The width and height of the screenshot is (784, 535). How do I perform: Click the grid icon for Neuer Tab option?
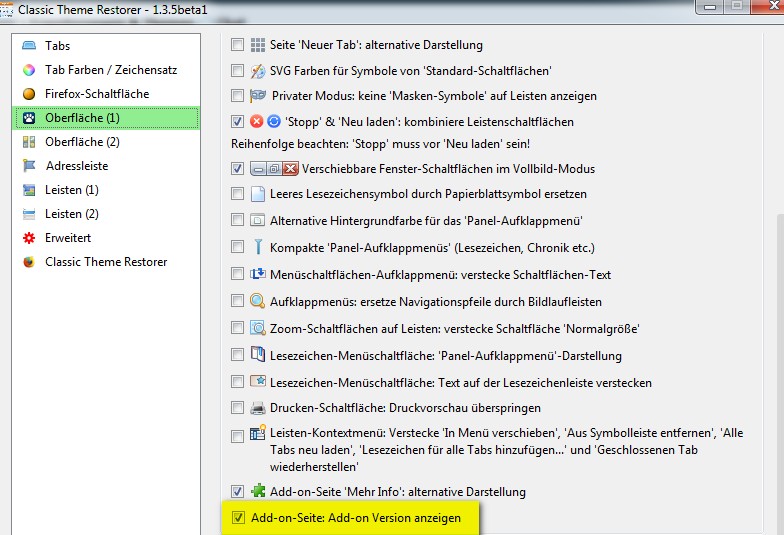(258, 45)
